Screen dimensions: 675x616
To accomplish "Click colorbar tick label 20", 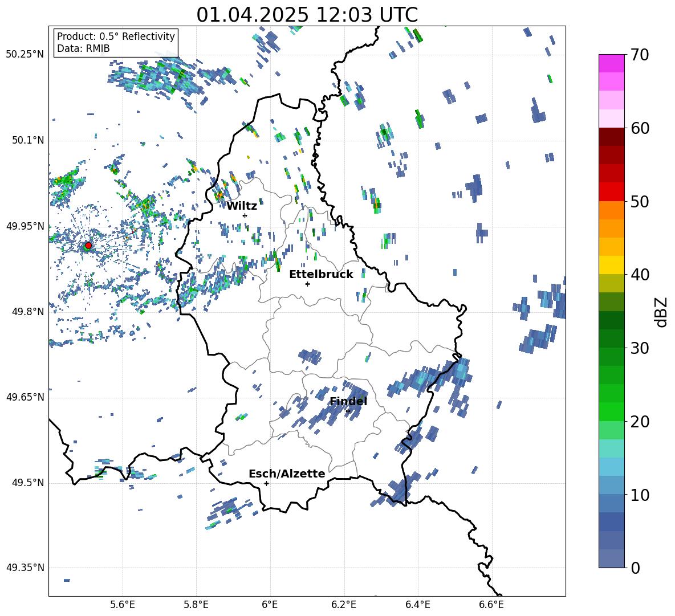I will pyautogui.click(x=640, y=422).
